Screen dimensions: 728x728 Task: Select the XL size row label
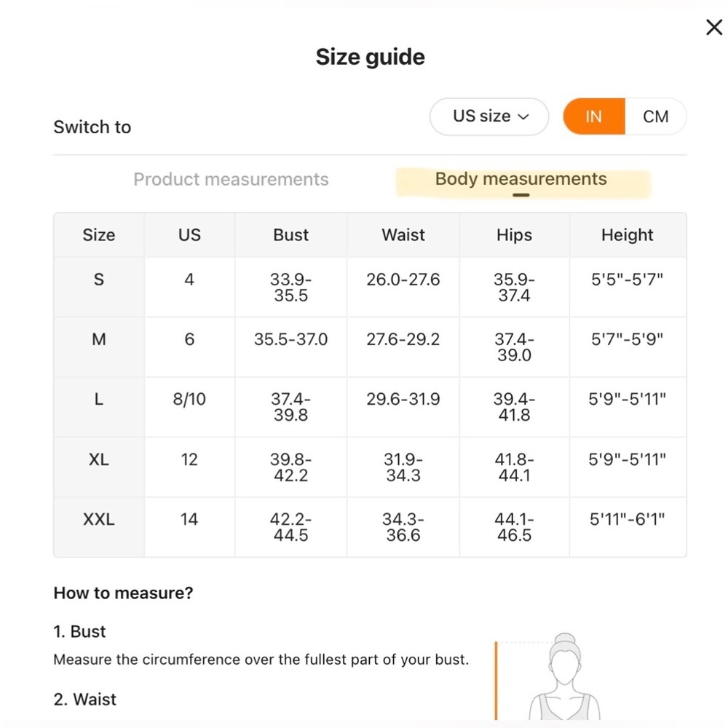point(99,459)
